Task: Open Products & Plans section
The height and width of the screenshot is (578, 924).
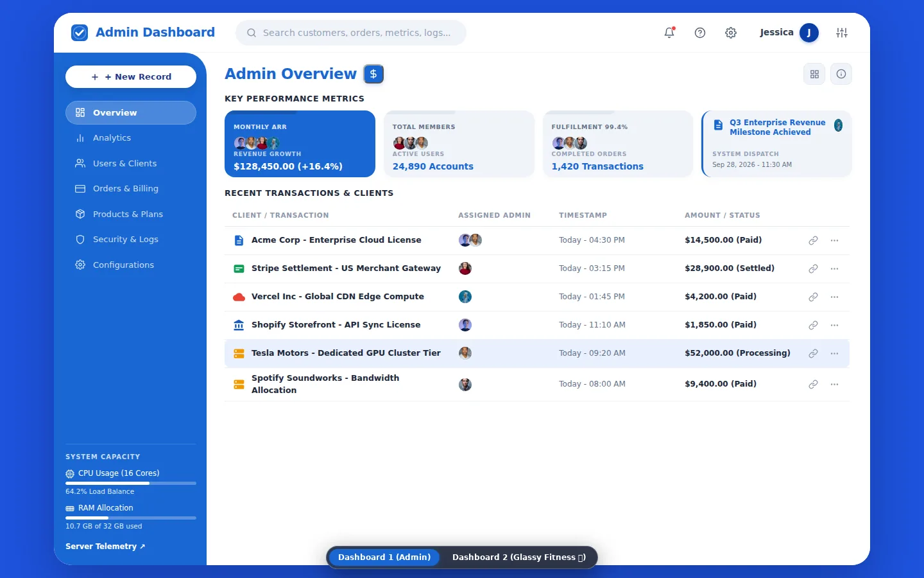Action: point(131,214)
